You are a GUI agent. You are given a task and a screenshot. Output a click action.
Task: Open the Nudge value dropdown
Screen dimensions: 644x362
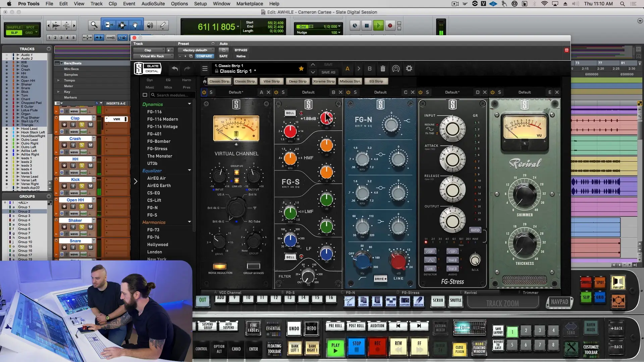(x=339, y=33)
